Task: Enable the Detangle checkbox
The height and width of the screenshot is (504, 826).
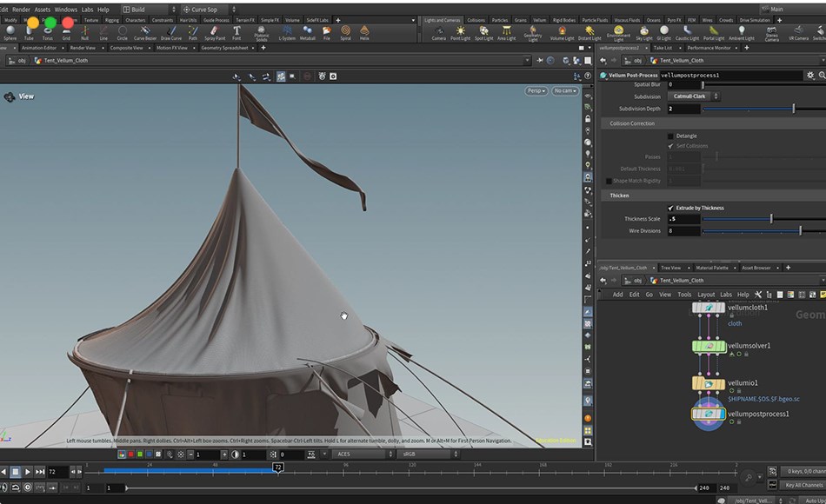Action: coord(670,136)
